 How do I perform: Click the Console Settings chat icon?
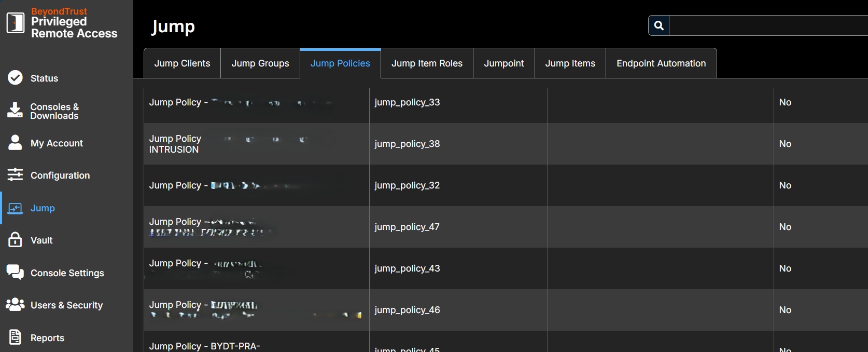coord(15,273)
